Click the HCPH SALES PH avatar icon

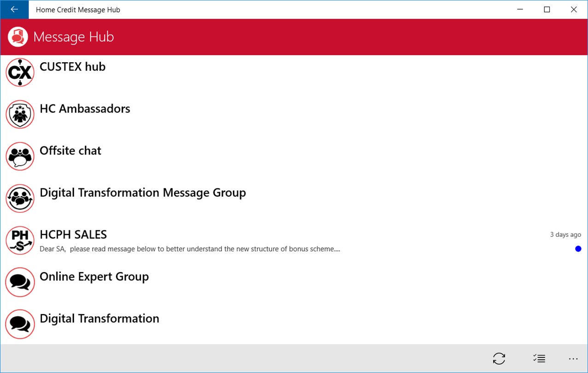tap(20, 240)
